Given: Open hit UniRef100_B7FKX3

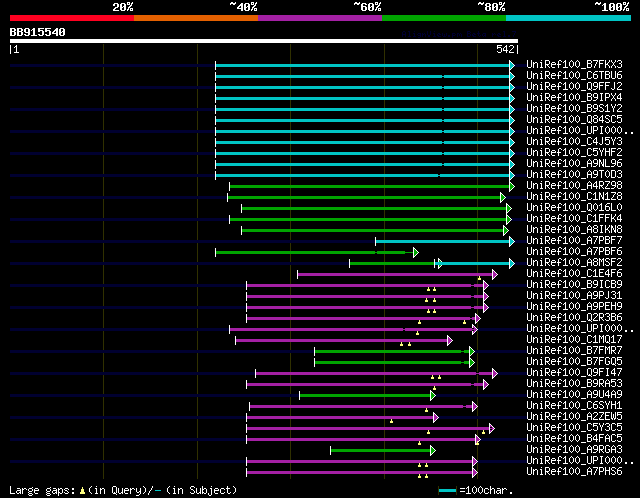Looking at the screenshot, I should (x=574, y=64).
